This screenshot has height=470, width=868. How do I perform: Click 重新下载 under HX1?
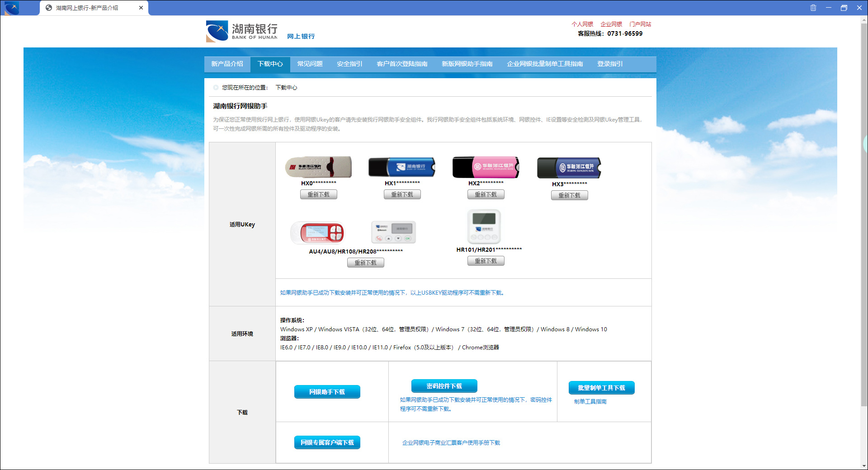[402, 194]
